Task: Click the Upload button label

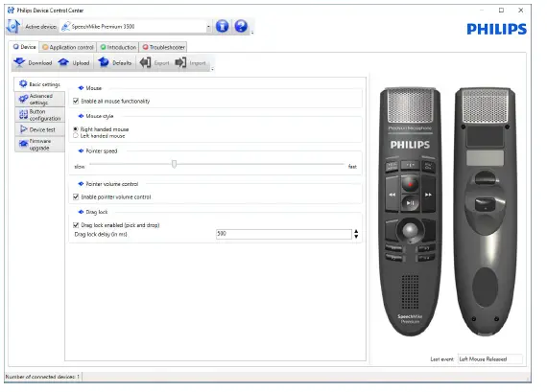Action: tap(81, 63)
